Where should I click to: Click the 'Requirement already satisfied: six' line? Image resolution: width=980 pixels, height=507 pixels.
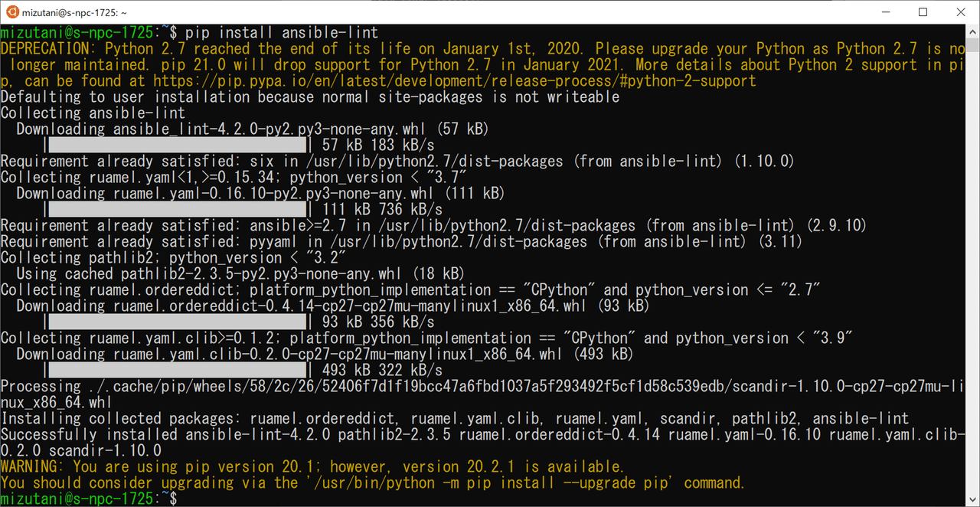pos(397,162)
